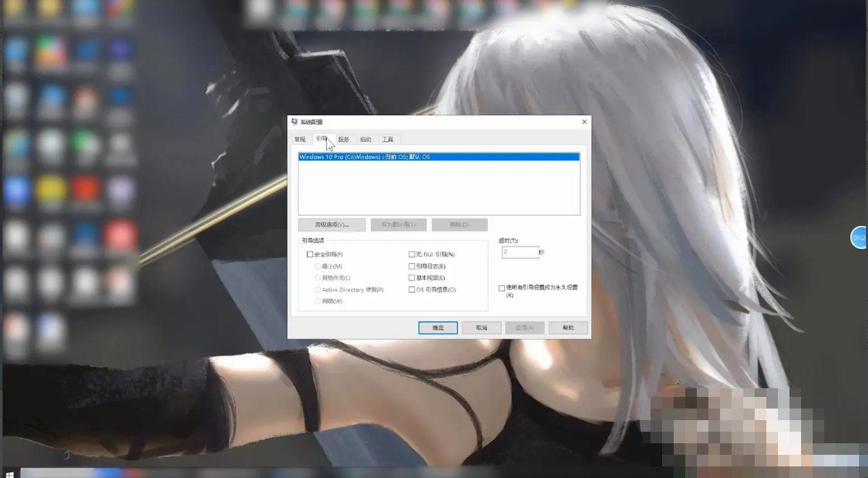
Task: Click the 系统配置 title bar icon
Action: click(x=295, y=122)
